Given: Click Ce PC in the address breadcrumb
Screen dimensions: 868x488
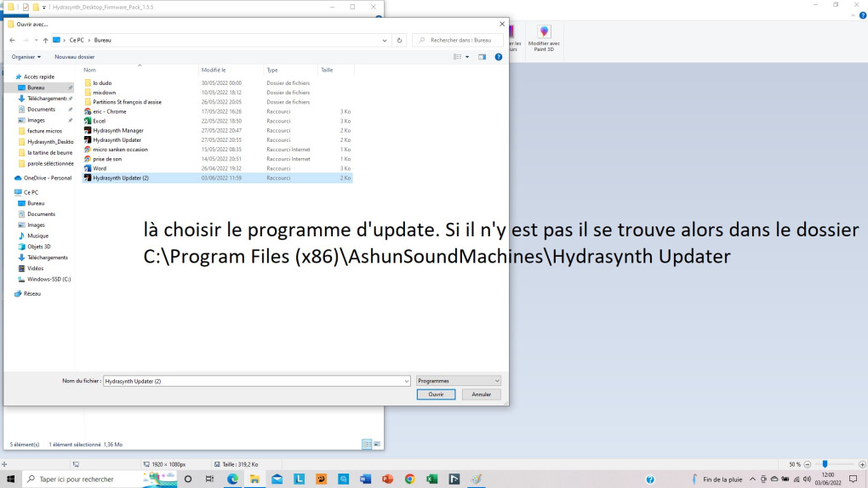Looking at the screenshot, I should pos(77,41).
